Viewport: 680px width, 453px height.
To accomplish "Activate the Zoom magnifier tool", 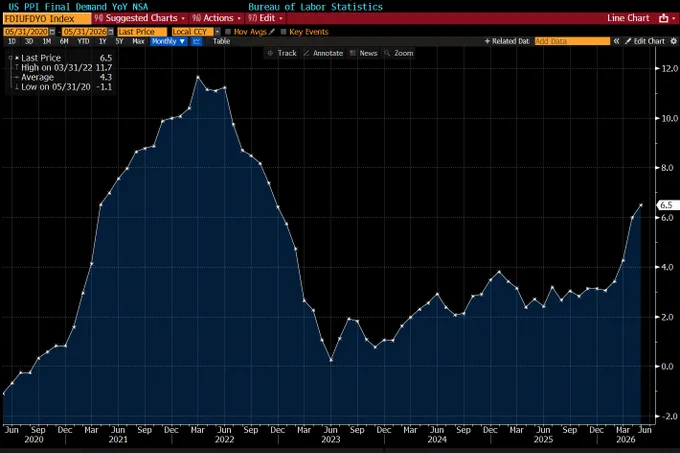I will 399,53.
